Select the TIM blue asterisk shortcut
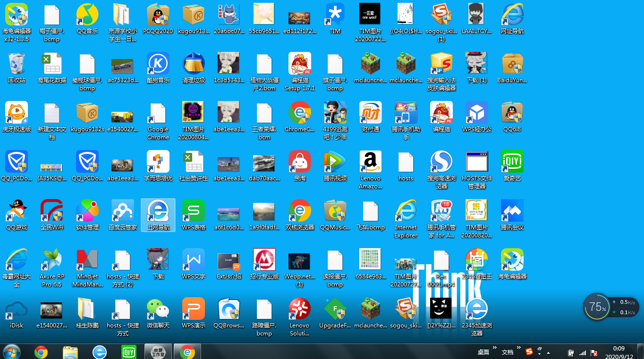The image size is (644, 359). [x=335, y=19]
